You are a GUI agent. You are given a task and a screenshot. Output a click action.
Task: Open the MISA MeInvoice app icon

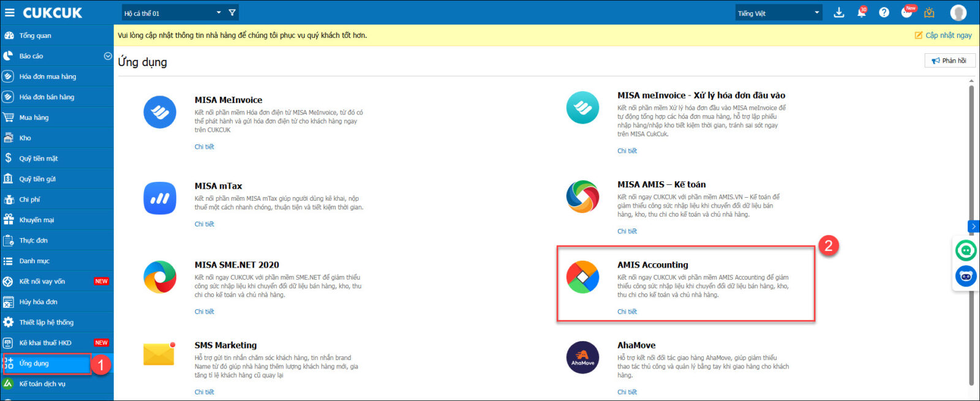click(160, 112)
